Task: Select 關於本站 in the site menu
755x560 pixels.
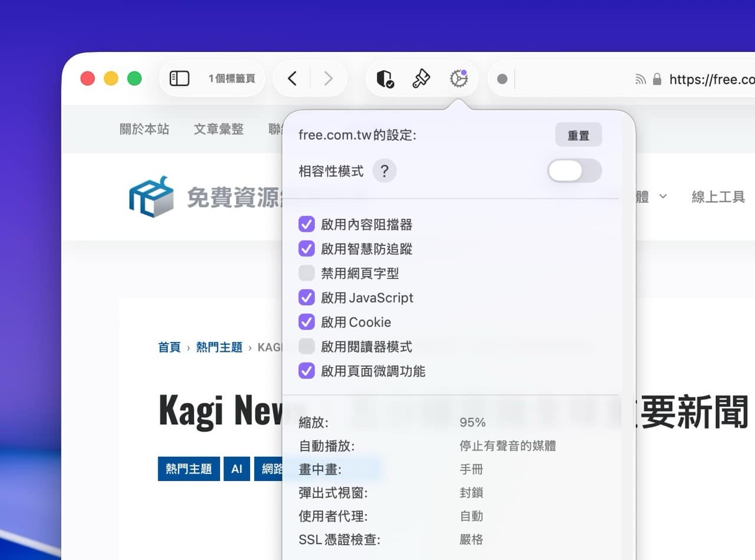Action: (143, 129)
